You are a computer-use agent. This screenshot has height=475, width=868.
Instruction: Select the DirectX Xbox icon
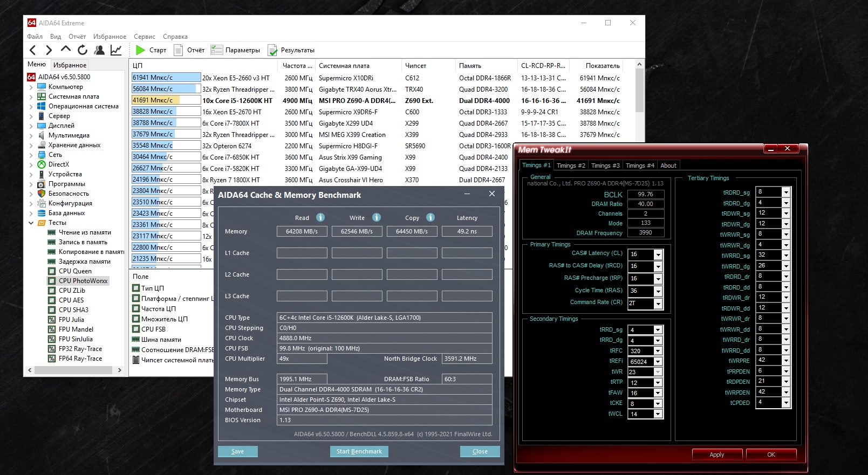pos(42,164)
